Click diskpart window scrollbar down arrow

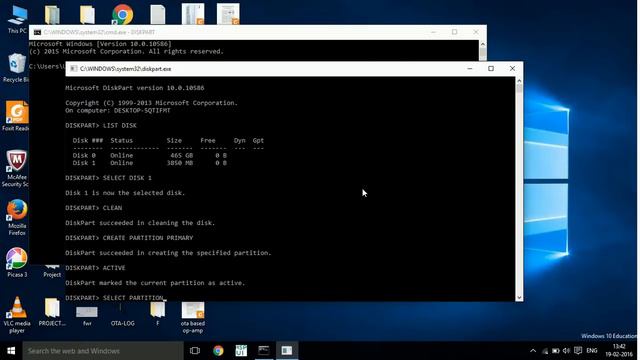(x=519, y=298)
